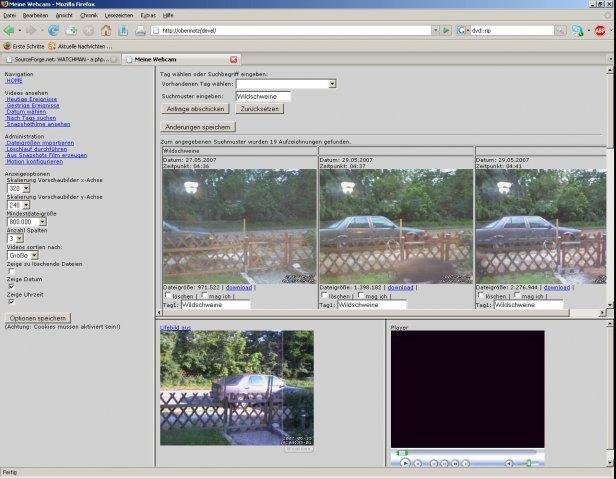
Task: Check 'löschen' for the 27.05.2007 recording
Action: pyautogui.click(x=166, y=296)
